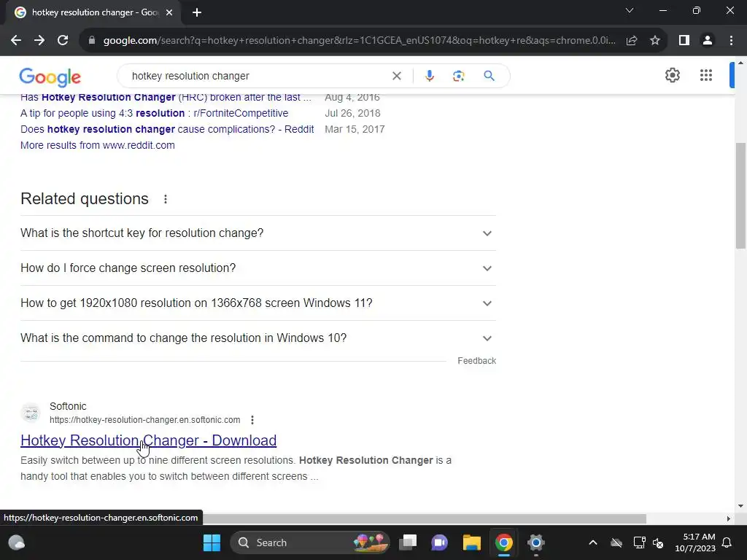Open the Chrome side panel
The width and height of the screenshot is (747, 560).
point(684,41)
